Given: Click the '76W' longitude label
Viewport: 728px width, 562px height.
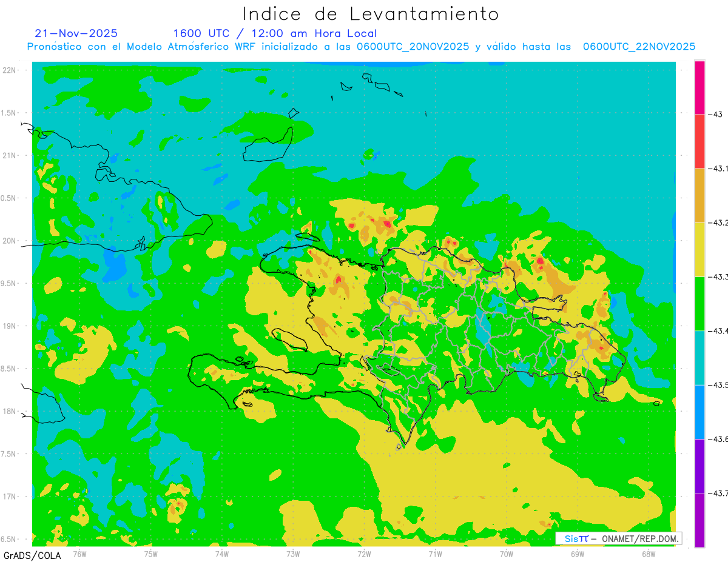Looking at the screenshot, I should coord(79,554).
